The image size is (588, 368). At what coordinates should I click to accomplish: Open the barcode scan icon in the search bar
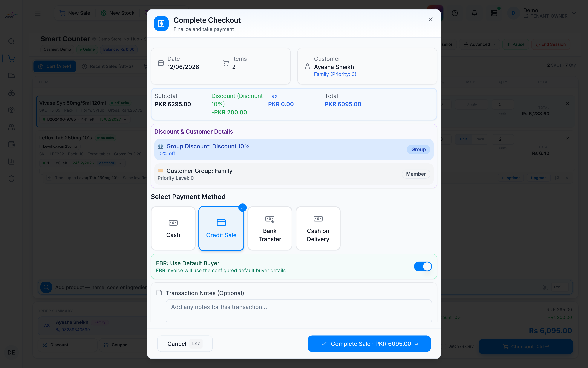[x=546, y=287]
